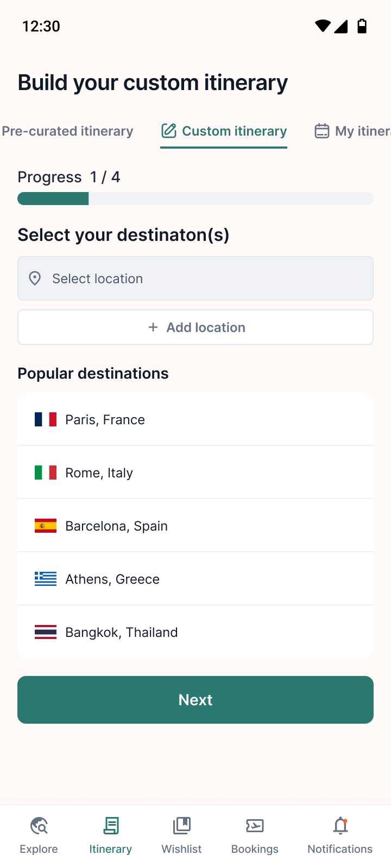391x868 pixels.
Task: Click the calendar icon beside My itinerary
Action: 322,131
